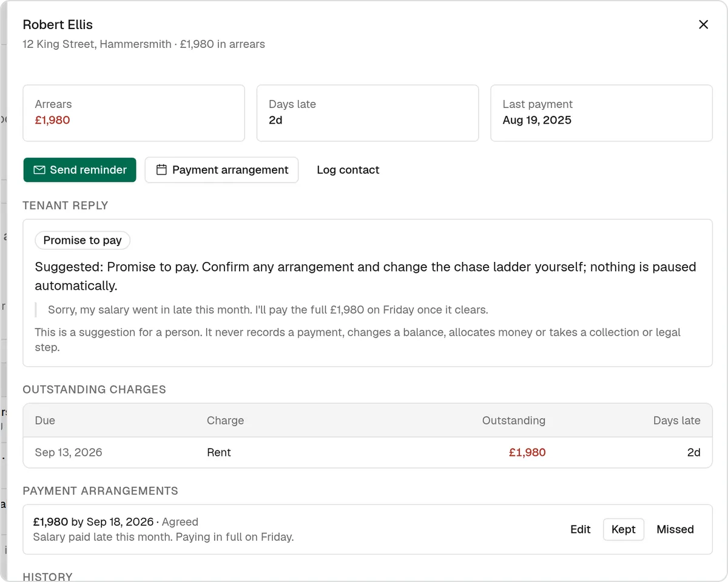The image size is (728, 582).
Task: Click the envelope icon on Send reminder
Action: coord(39,170)
